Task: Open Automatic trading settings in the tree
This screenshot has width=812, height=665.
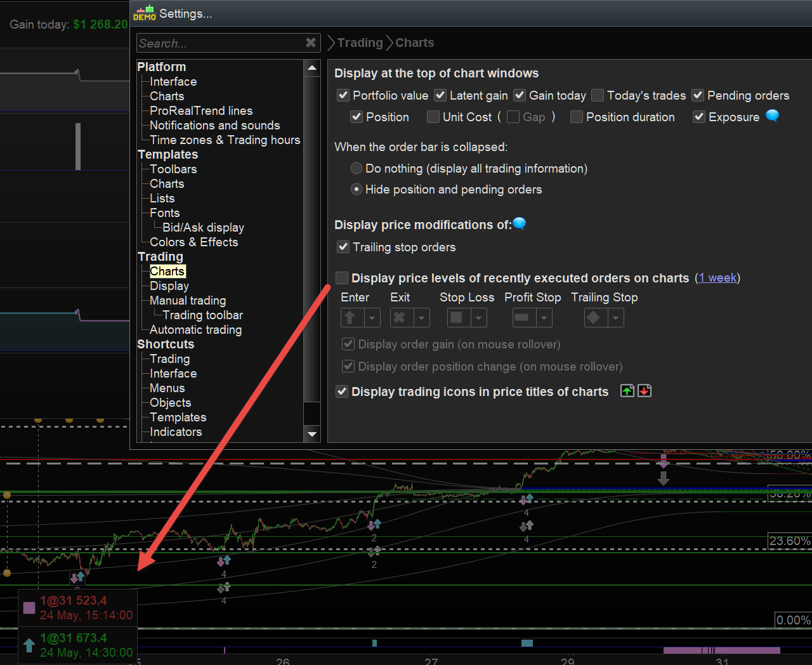Action: (x=195, y=329)
